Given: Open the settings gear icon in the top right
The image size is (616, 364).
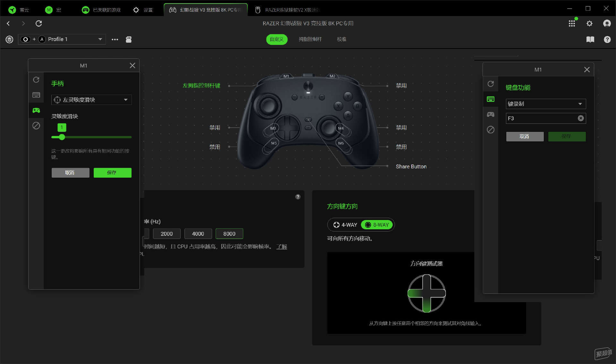Looking at the screenshot, I should click(x=589, y=23).
